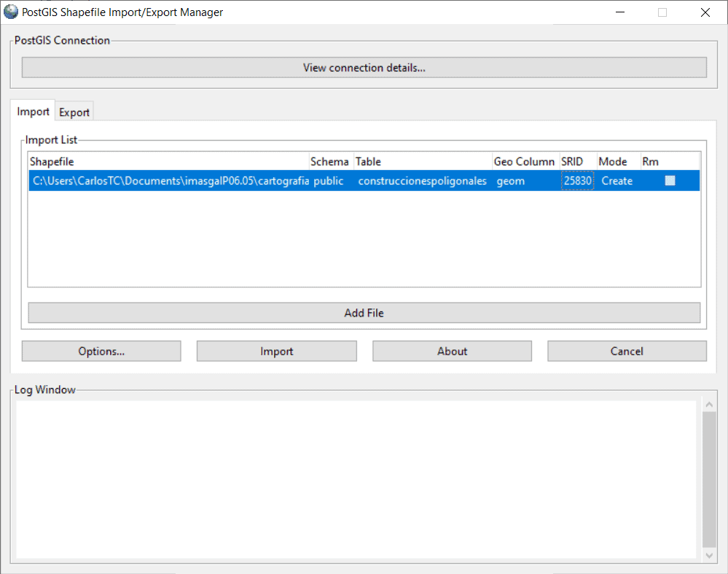Toggle the Rm checkbox for the shapefile row
728x574 pixels.
(x=670, y=181)
